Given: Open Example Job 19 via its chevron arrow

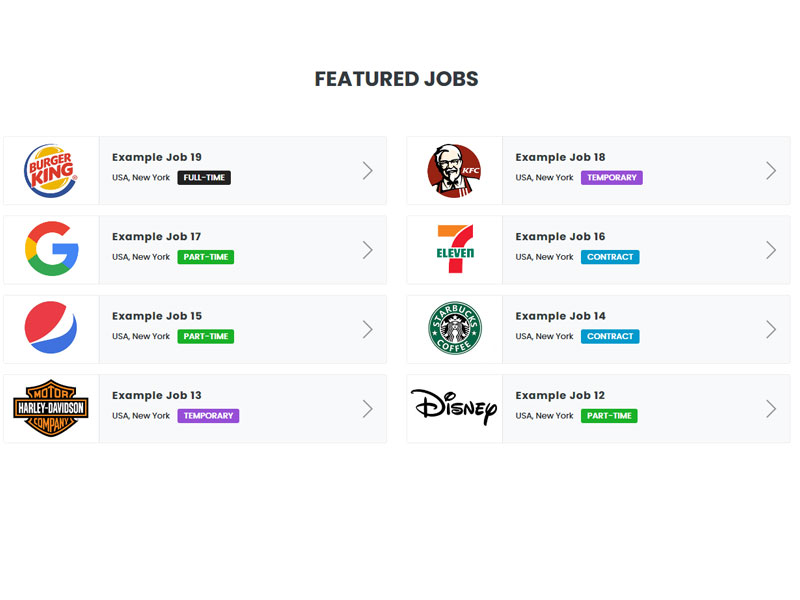Looking at the screenshot, I should coord(369,170).
